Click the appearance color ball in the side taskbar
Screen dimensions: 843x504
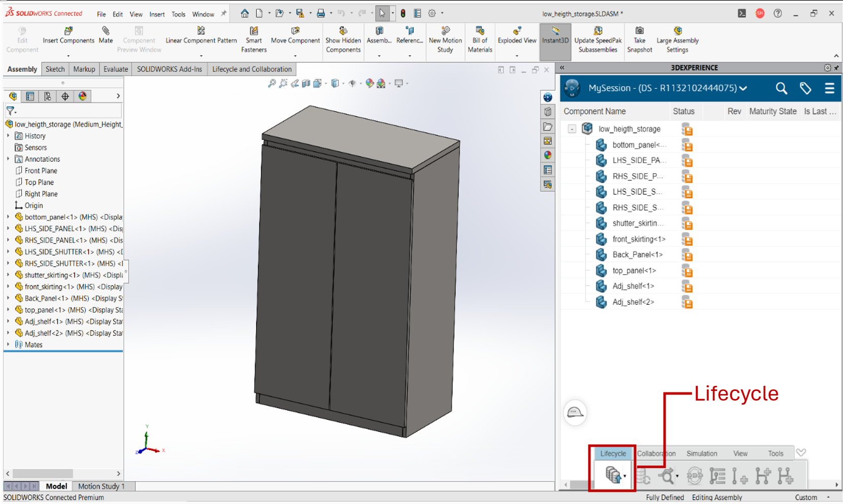click(548, 155)
